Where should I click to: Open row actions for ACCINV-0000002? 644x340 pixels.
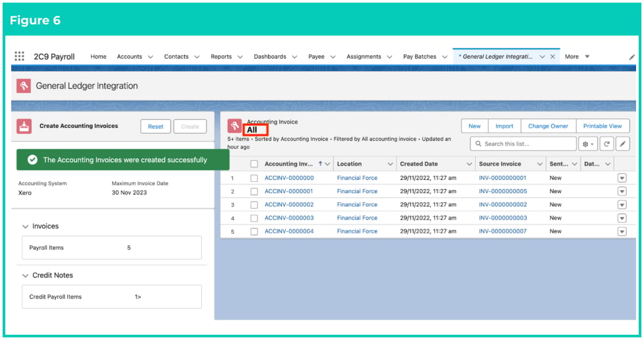(622, 205)
